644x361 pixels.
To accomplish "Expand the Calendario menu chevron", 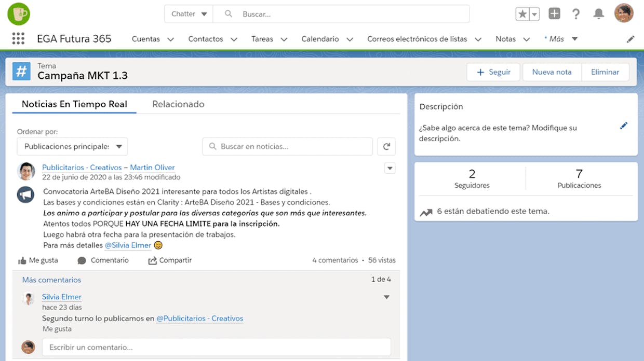I will [x=350, y=39].
